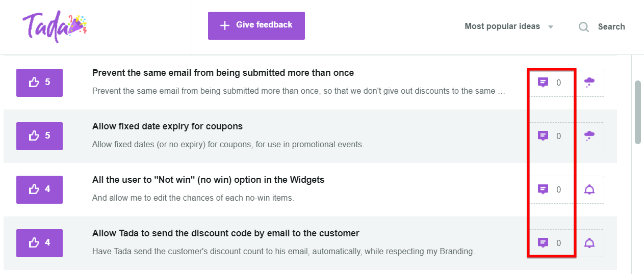Open "Prevent the same email" idea title
The height and width of the screenshot is (274, 644).
pos(223,73)
